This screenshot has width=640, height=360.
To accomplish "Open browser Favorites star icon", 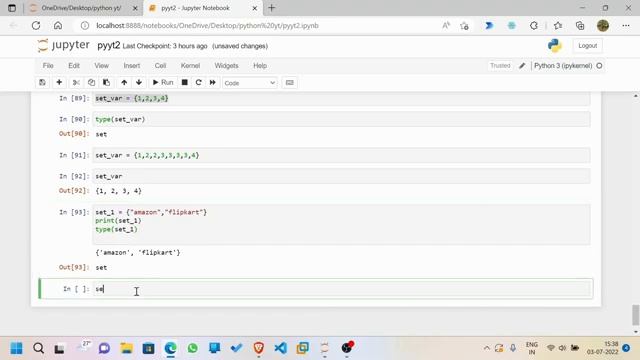I will coord(558,25).
